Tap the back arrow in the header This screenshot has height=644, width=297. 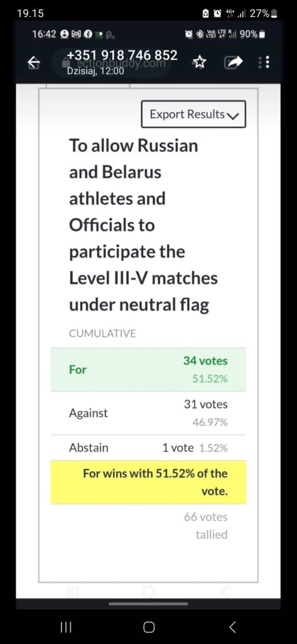click(x=34, y=62)
